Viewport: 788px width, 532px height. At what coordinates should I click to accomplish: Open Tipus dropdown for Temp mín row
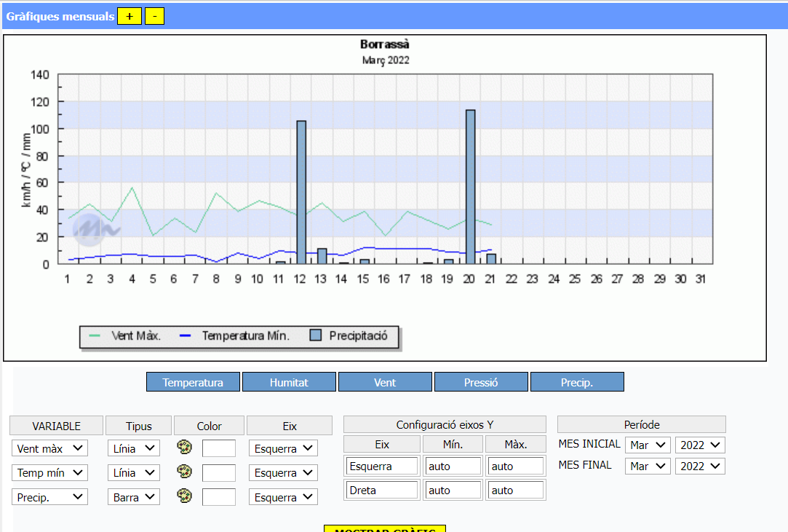pyautogui.click(x=134, y=472)
